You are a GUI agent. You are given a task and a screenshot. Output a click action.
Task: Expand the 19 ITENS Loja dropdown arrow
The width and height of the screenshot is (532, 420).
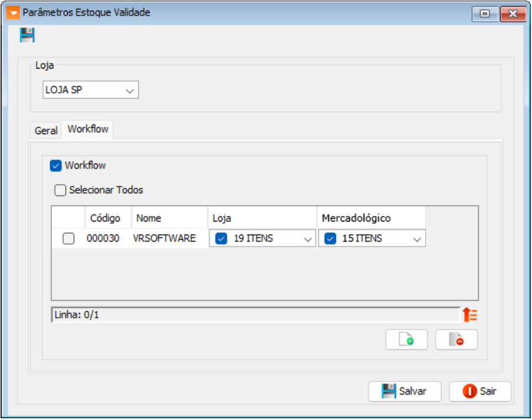(x=308, y=239)
